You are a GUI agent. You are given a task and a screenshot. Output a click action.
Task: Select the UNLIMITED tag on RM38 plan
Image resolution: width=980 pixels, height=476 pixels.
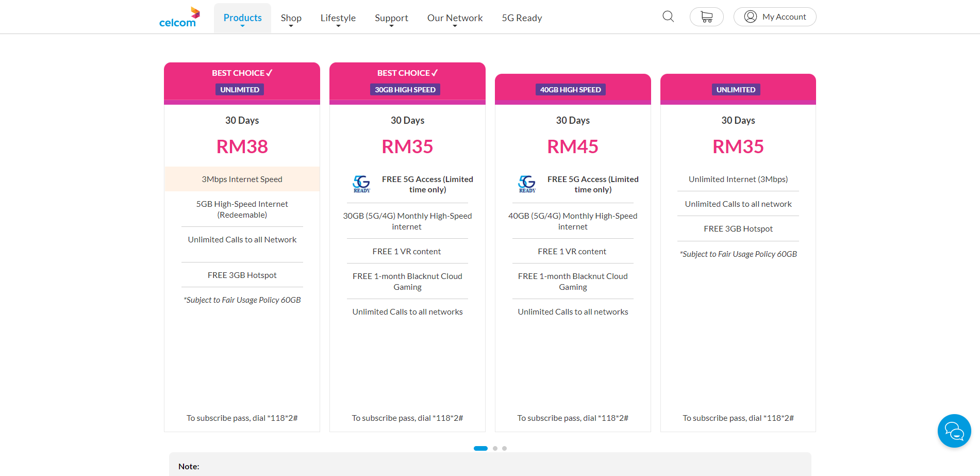(239, 89)
